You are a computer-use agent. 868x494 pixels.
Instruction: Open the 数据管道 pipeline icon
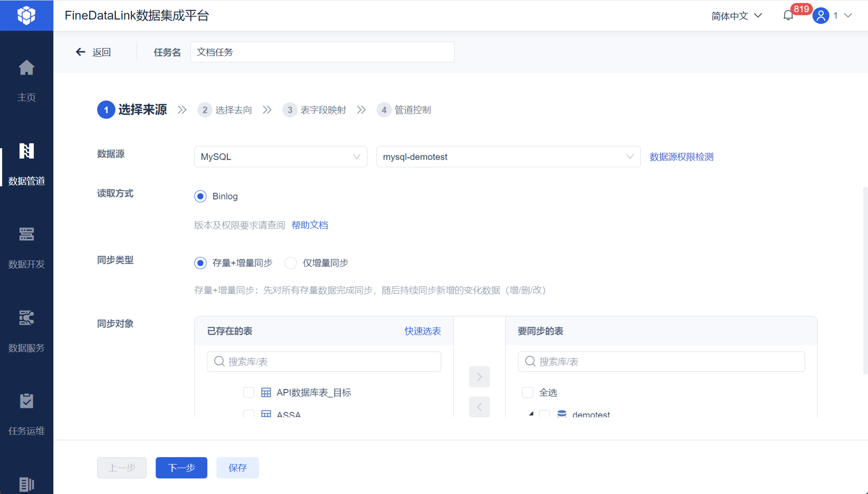coord(27,151)
